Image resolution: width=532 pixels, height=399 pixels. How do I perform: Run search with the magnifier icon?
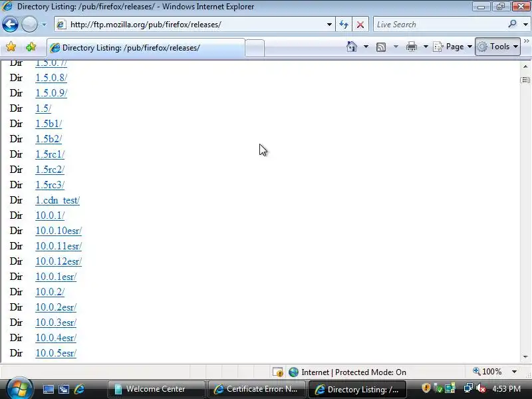pos(512,24)
